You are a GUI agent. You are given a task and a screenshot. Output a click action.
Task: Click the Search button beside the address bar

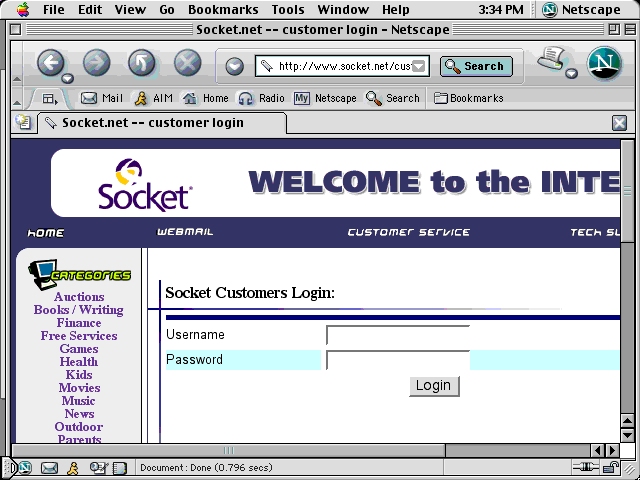476,66
